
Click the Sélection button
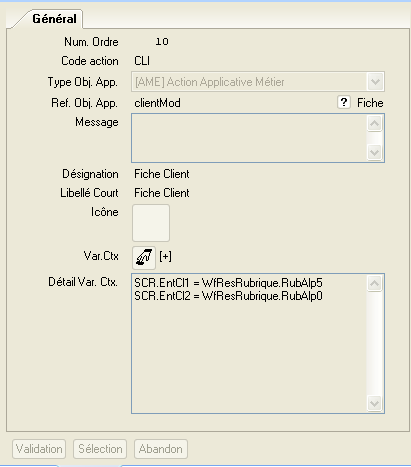coord(100,449)
